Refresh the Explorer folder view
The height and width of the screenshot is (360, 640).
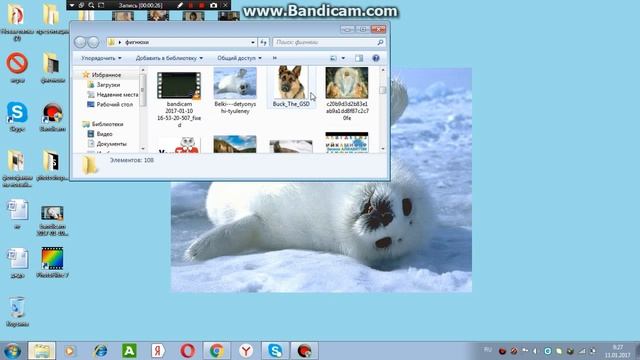pos(264,42)
